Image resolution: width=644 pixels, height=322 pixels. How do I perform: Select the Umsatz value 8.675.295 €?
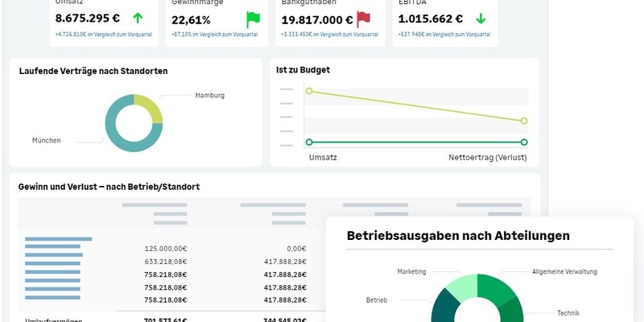coord(88,19)
